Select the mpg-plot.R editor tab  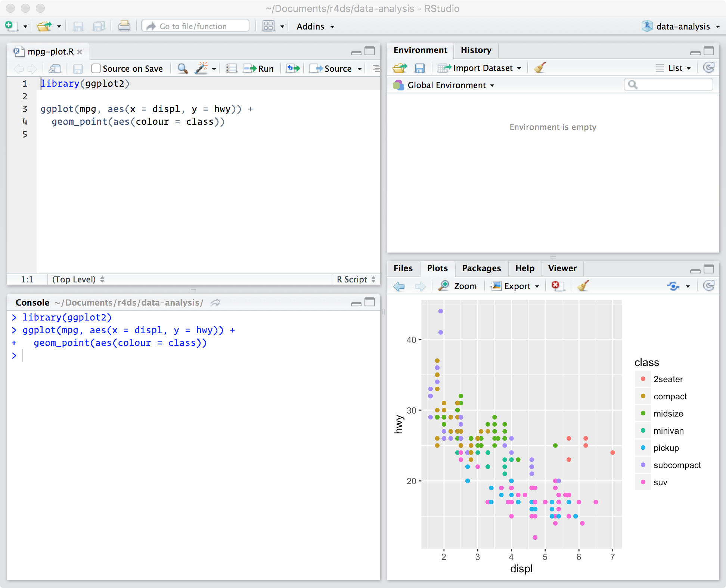[50, 52]
